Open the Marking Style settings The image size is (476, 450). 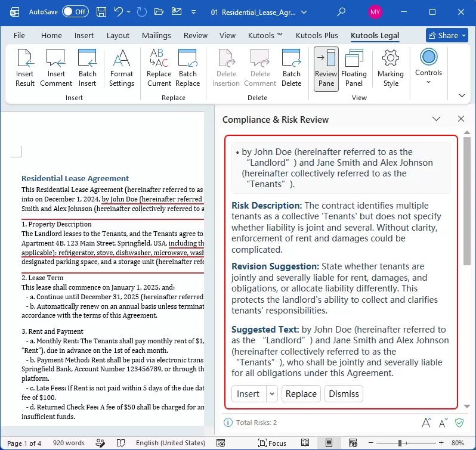pos(391,68)
